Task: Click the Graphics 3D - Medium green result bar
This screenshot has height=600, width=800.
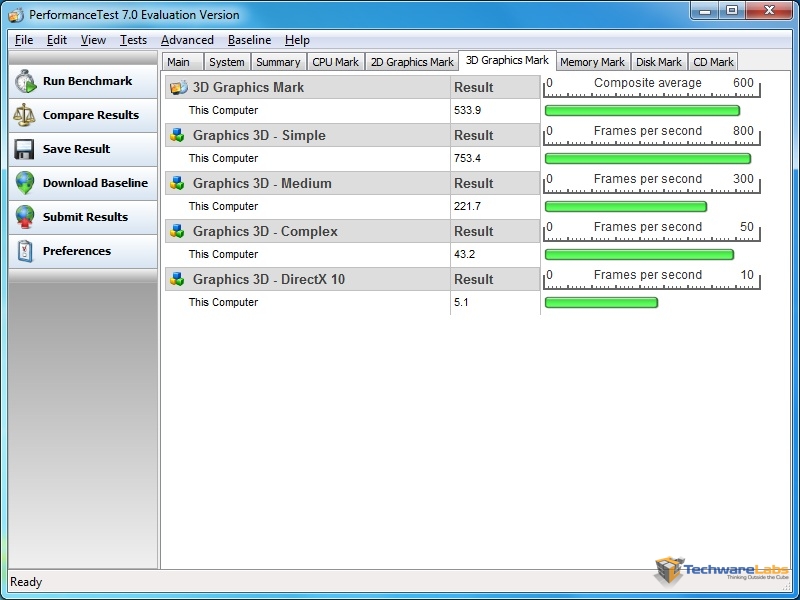Action: pos(625,207)
